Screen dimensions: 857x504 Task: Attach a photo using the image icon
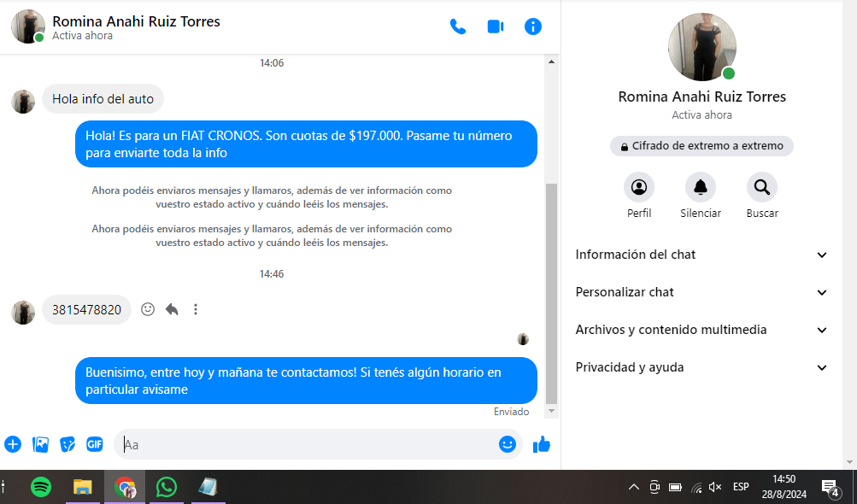40,444
